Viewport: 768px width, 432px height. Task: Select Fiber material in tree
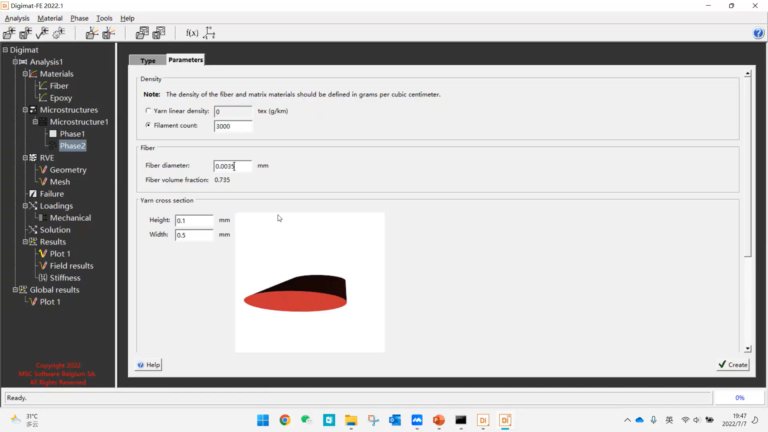[x=59, y=86]
